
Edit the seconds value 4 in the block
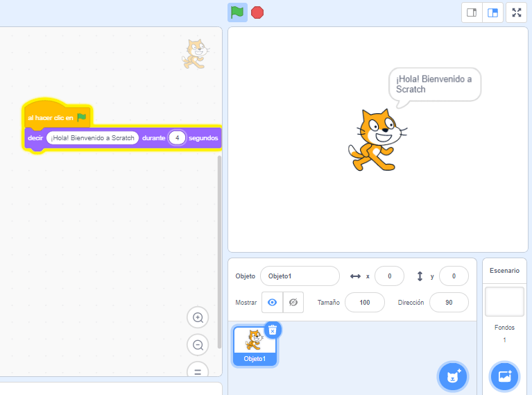(x=177, y=138)
